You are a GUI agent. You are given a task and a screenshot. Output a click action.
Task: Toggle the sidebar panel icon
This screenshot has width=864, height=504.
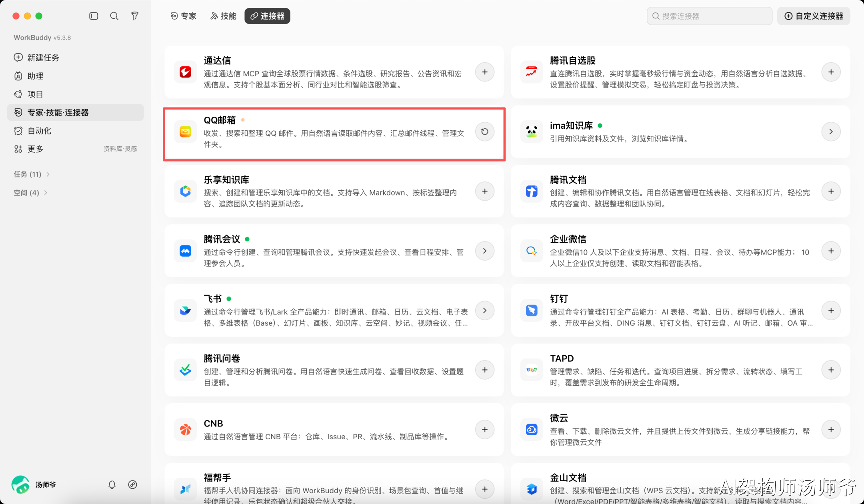pos(94,16)
